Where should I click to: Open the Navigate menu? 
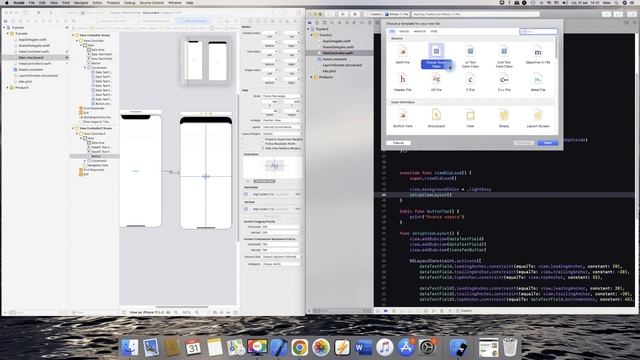coord(81,3)
